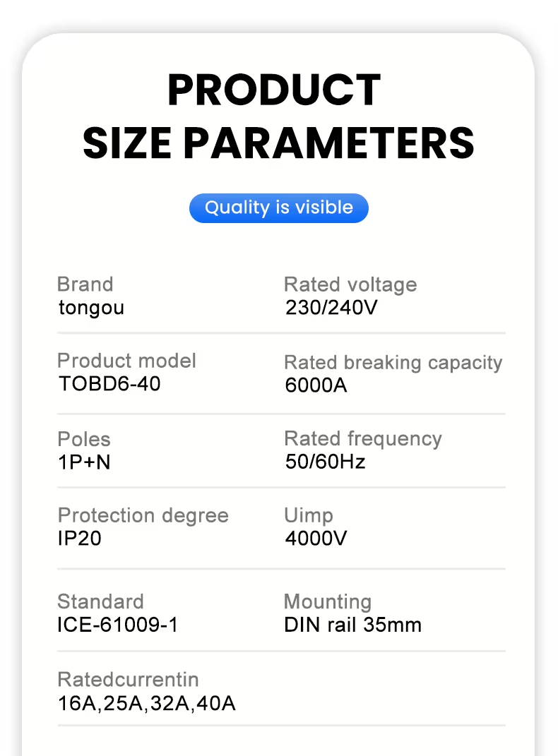
Task: Click the Uimp value 4000V
Action: point(316,539)
